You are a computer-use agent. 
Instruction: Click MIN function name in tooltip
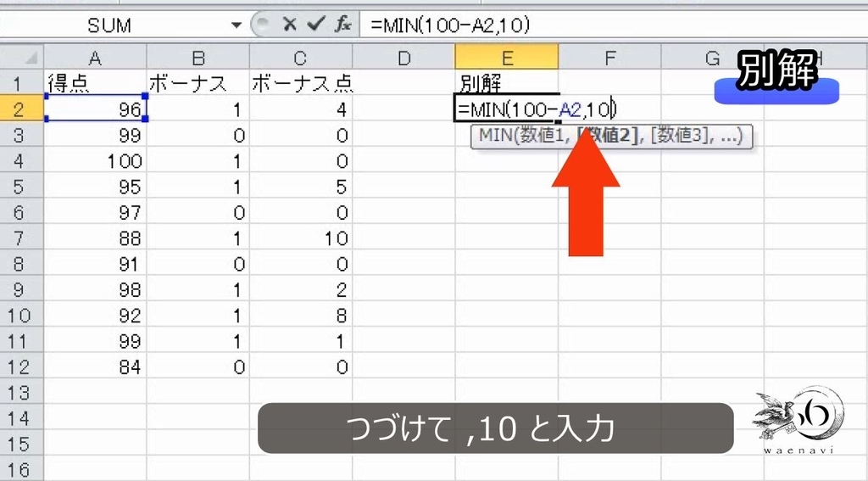click(x=495, y=135)
